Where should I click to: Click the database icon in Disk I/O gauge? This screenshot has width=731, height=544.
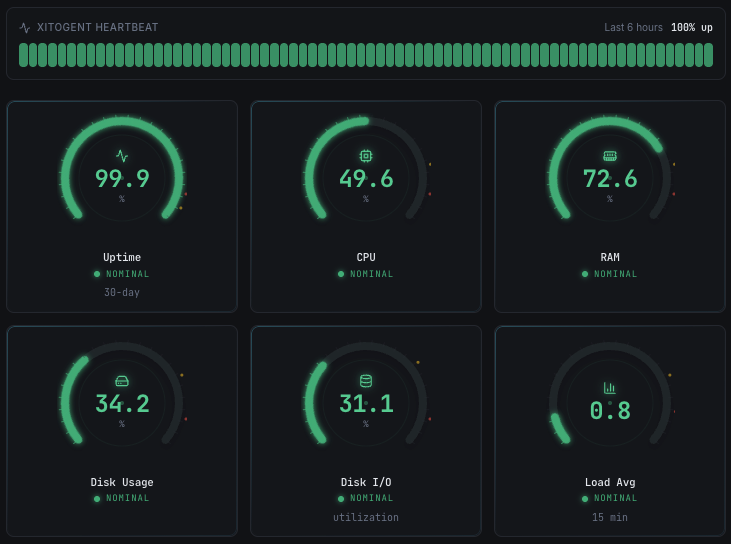click(366, 381)
